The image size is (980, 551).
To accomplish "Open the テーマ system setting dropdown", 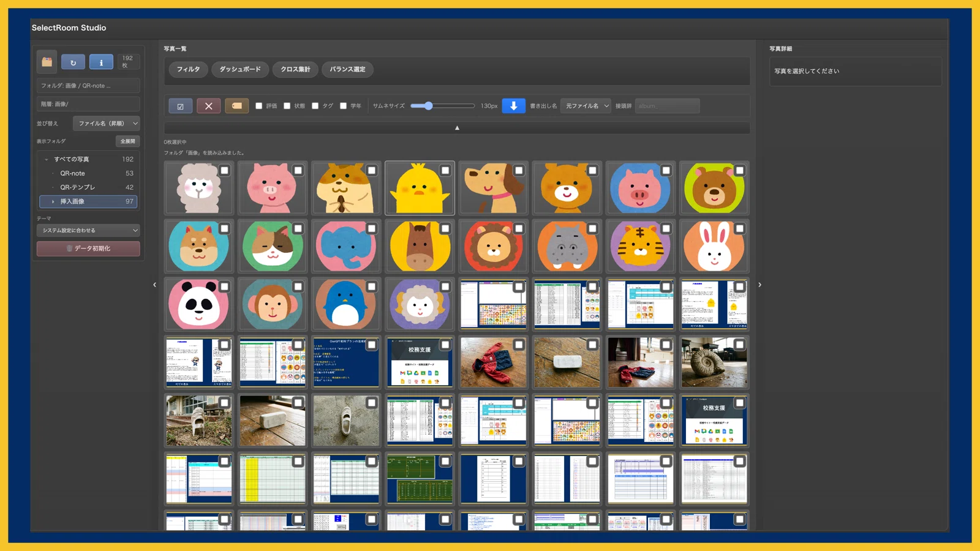I will click(88, 231).
